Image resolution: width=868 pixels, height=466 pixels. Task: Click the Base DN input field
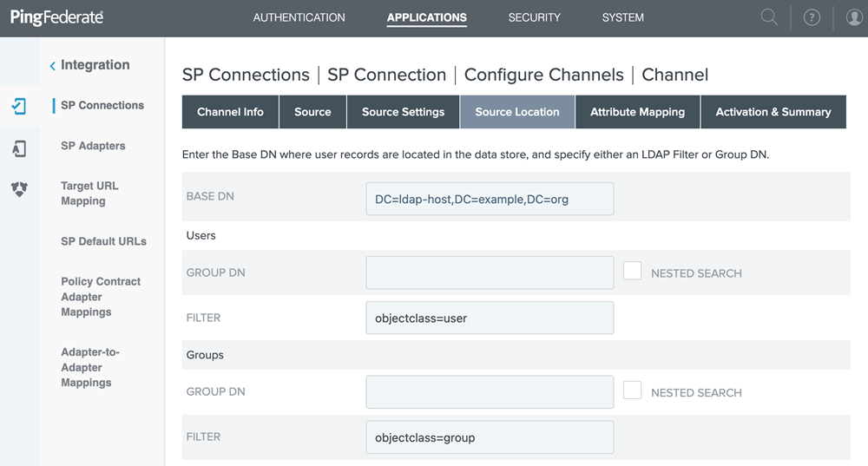click(490, 199)
